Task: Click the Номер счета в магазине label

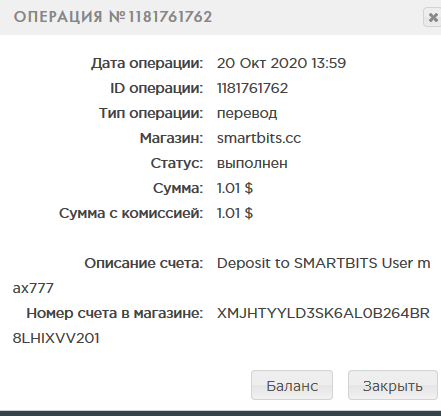Action: 115,313
